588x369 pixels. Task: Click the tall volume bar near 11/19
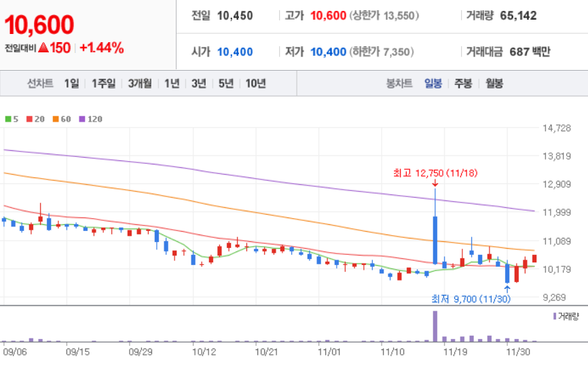pos(435,326)
